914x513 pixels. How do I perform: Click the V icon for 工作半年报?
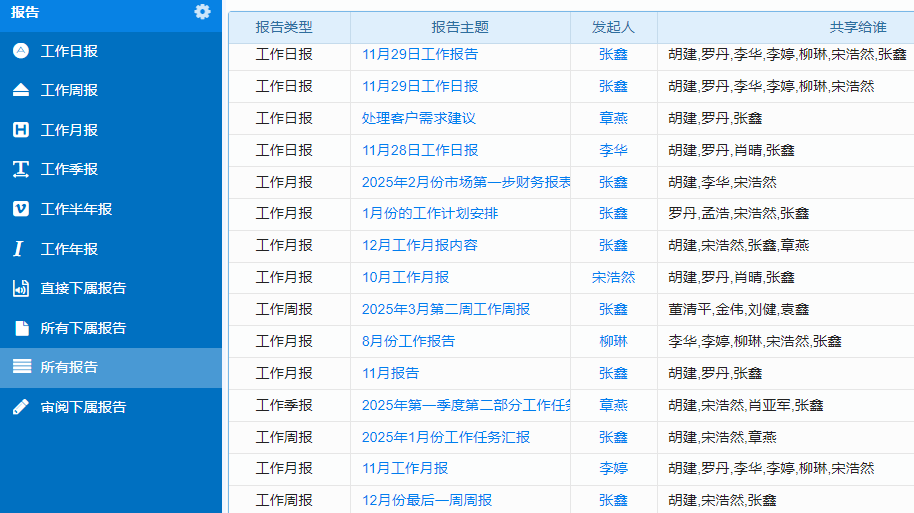[x=21, y=209]
